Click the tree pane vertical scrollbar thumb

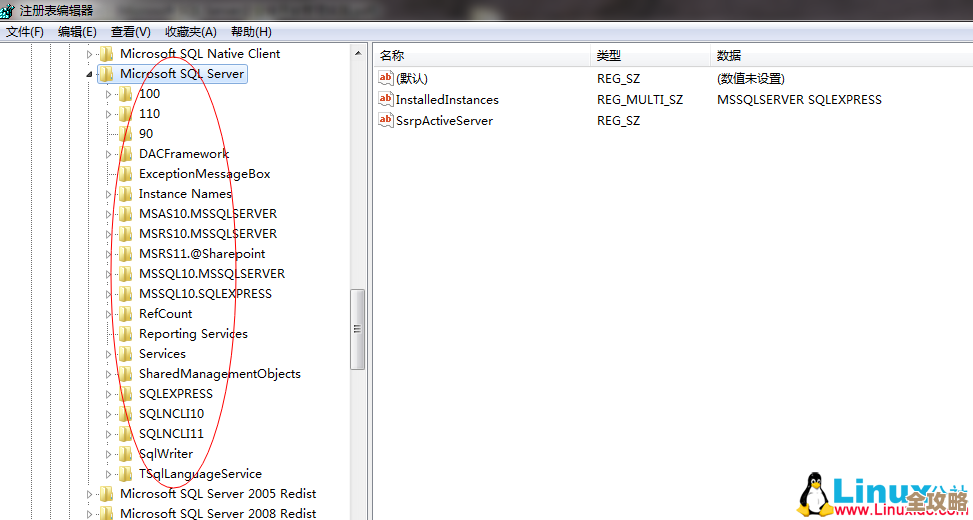[357, 329]
